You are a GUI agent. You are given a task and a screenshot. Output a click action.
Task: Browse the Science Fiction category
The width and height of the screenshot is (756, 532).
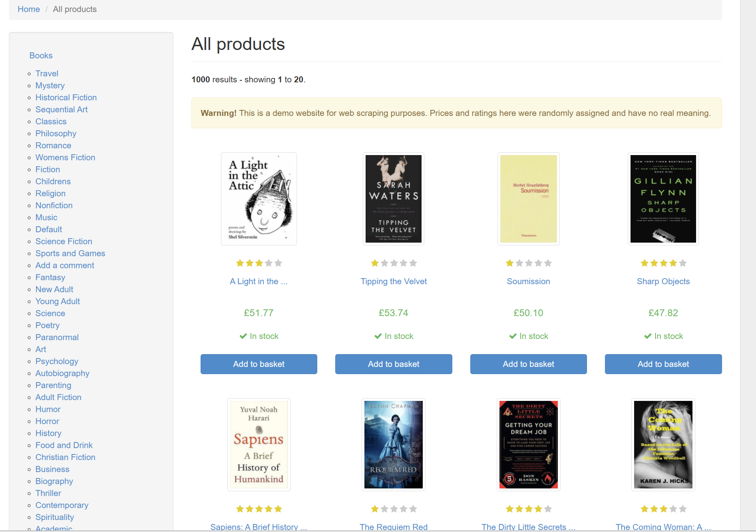click(64, 241)
